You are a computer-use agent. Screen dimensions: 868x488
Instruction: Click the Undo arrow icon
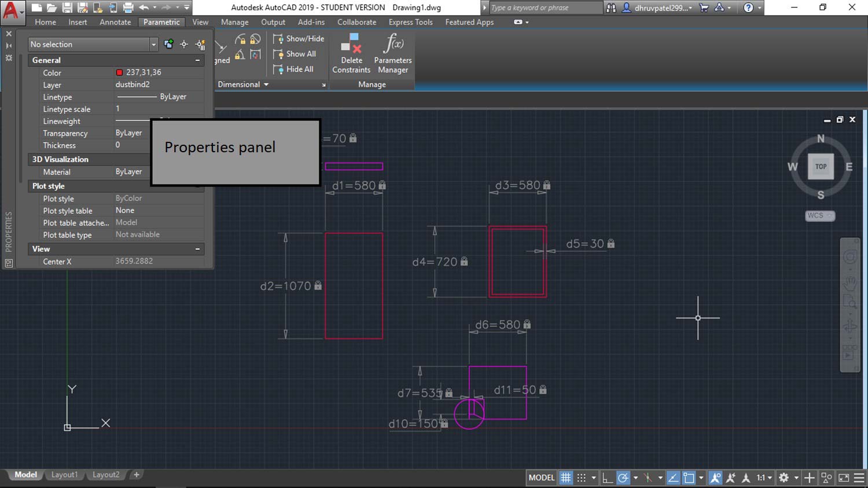coord(144,8)
